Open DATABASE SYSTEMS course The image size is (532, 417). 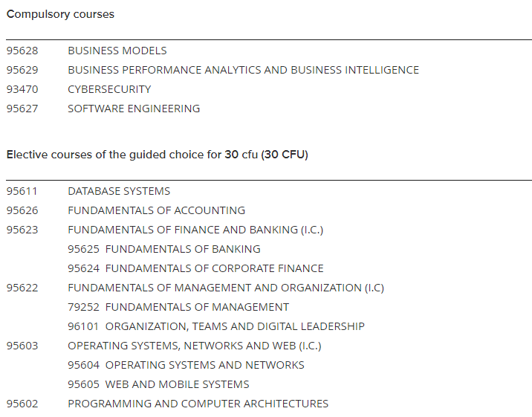click(x=119, y=191)
